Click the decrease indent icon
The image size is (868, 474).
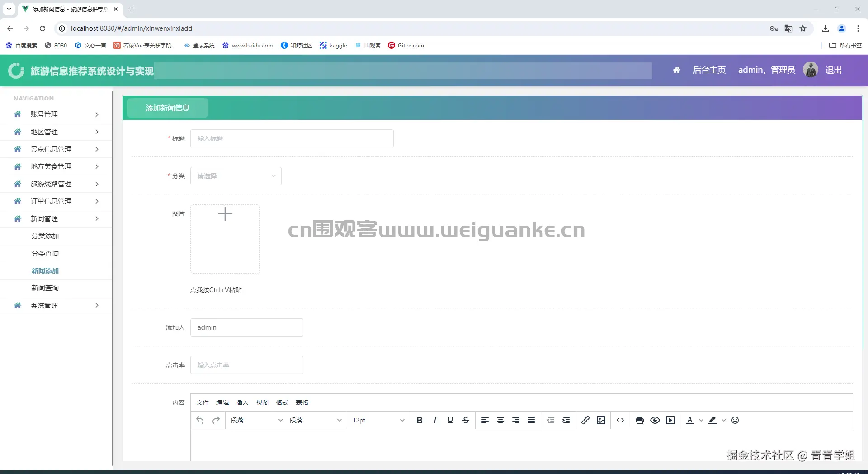[x=551, y=420]
